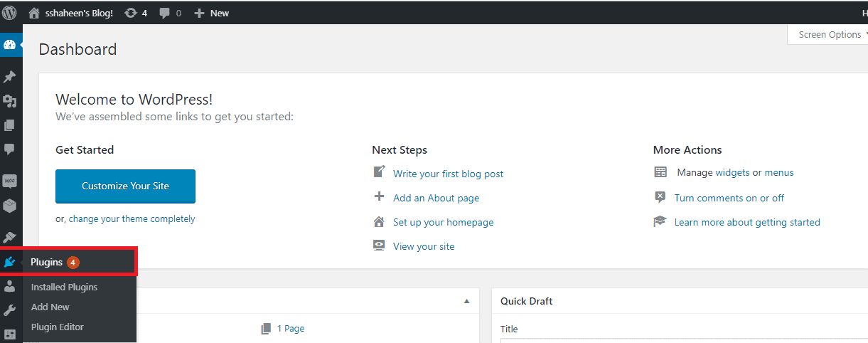Open Plugin Editor submenu entry
Viewport: 868px width, 343px height.
click(x=58, y=327)
